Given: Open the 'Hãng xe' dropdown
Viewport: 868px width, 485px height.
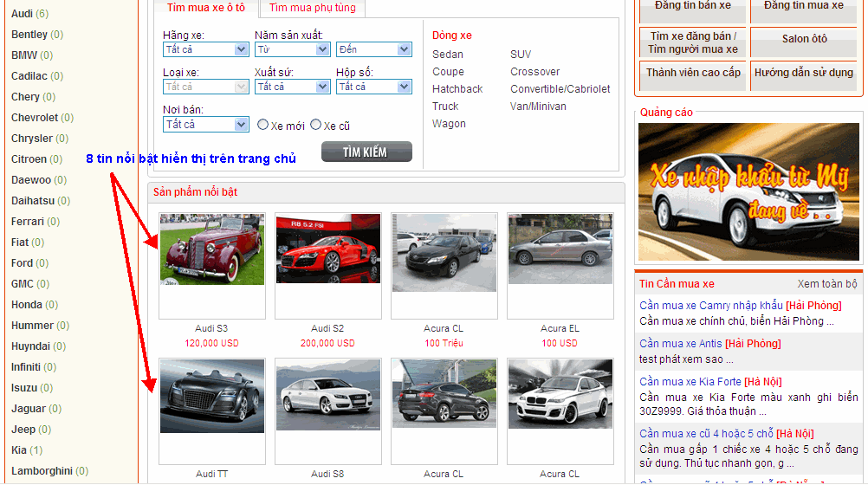Looking at the screenshot, I should [205, 49].
